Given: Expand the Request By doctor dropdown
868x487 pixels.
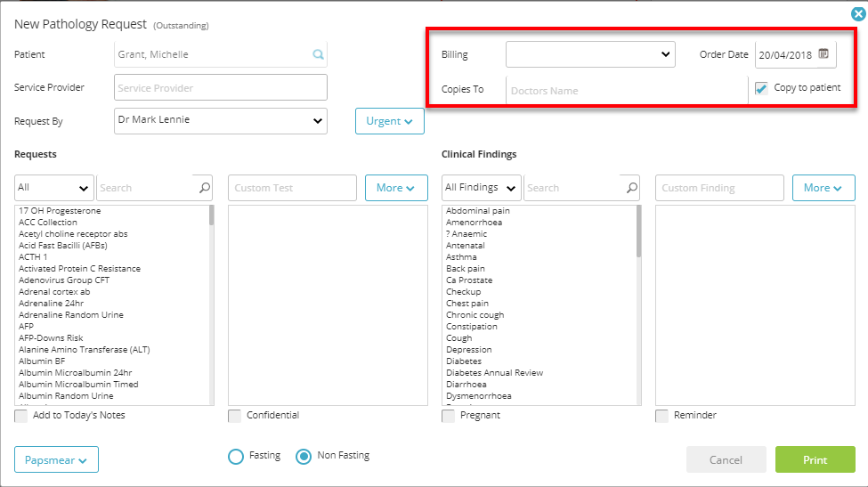Looking at the screenshot, I should [220, 121].
